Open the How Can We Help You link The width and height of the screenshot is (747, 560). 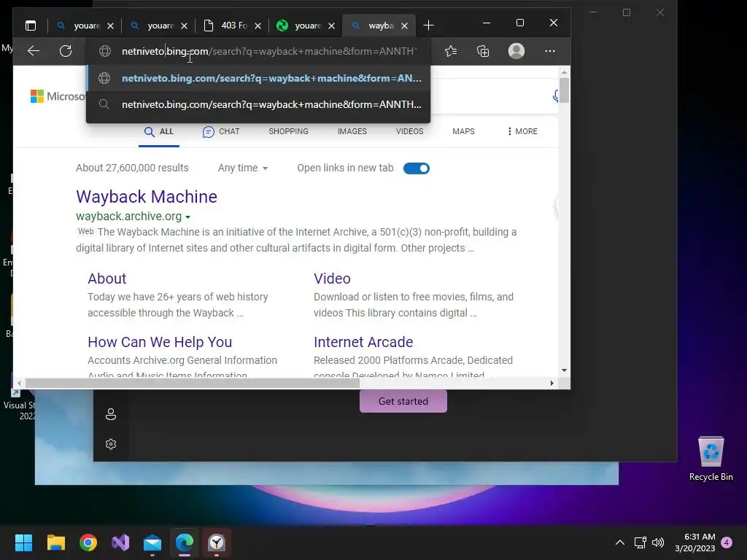160,342
